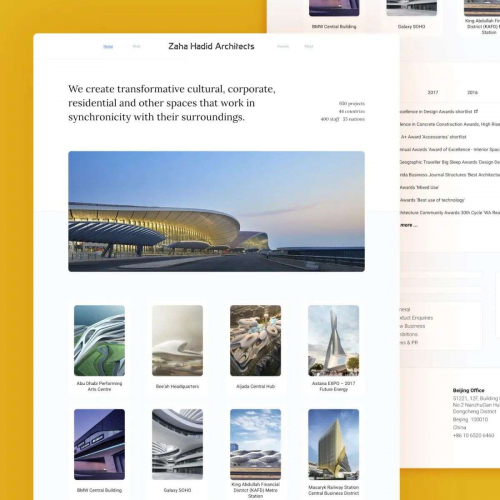Click the 'more ...' link under awards list
This screenshot has height=500, width=500.
pos(409,225)
